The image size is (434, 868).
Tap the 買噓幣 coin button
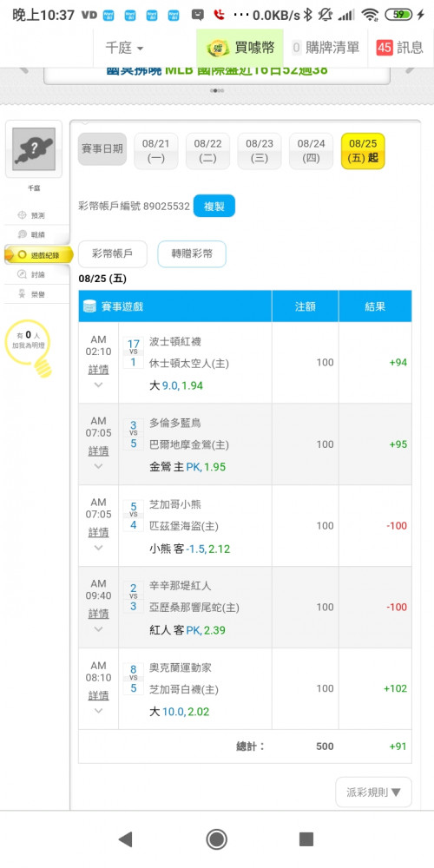(240, 48)
